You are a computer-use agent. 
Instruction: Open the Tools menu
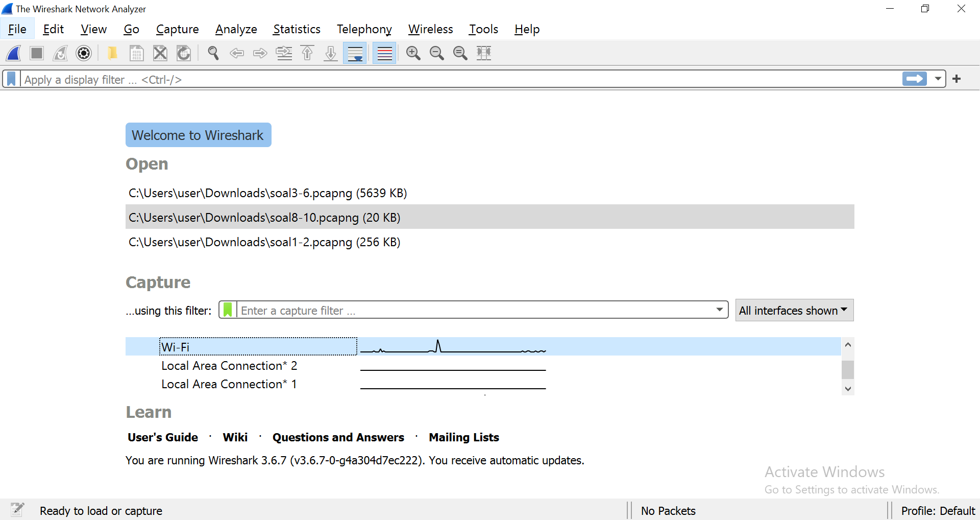tap(483, 29)
